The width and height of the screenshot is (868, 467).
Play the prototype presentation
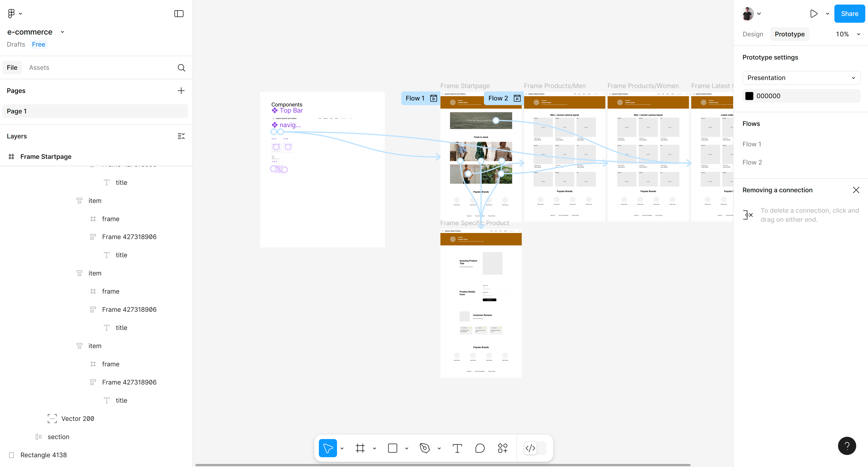tap(813, 14)
